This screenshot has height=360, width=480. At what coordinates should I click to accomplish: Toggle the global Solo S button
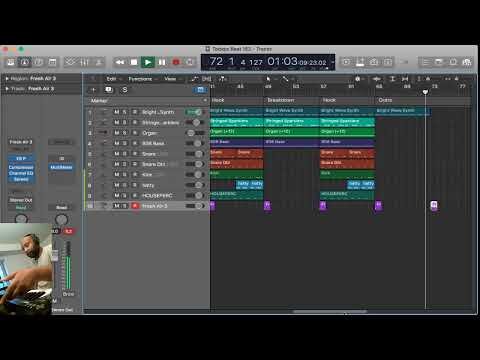[124, 90]
